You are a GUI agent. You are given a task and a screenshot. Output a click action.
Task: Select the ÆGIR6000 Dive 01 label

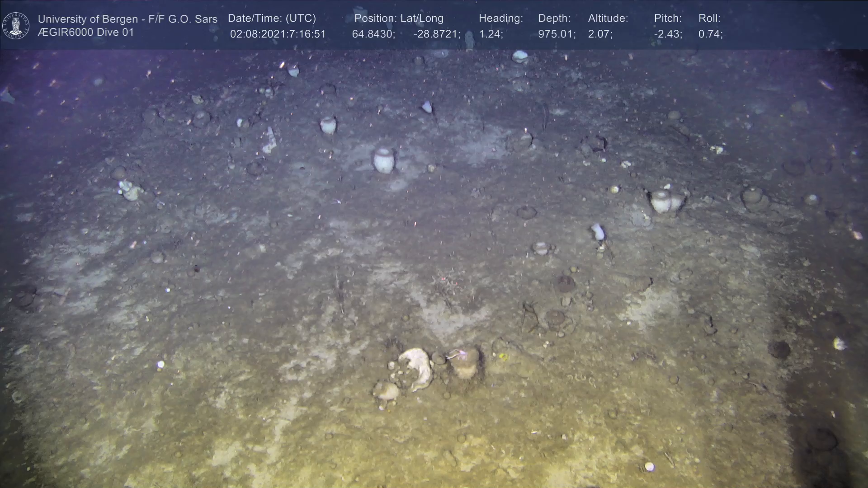click(86, 33)
